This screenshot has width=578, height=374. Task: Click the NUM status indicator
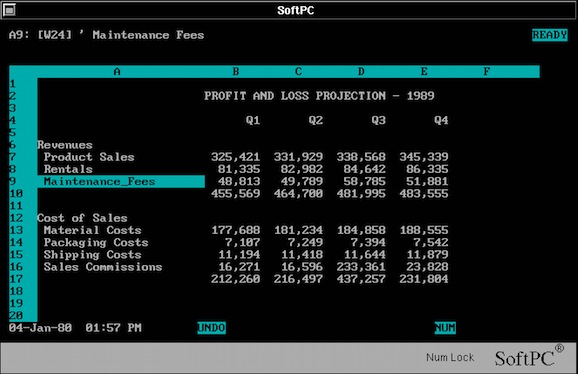[x=445, y=328]
